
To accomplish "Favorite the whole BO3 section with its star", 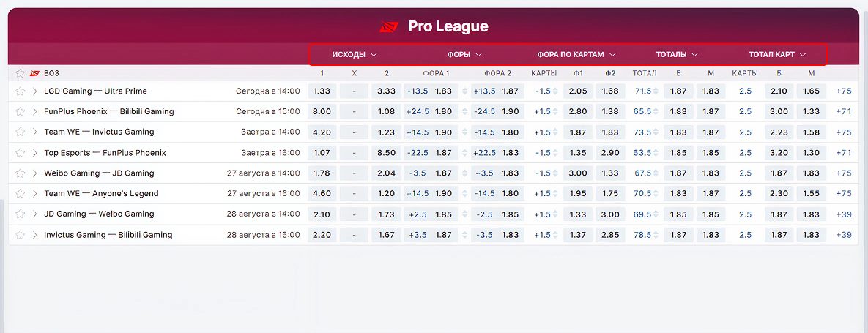I will 21,73.
